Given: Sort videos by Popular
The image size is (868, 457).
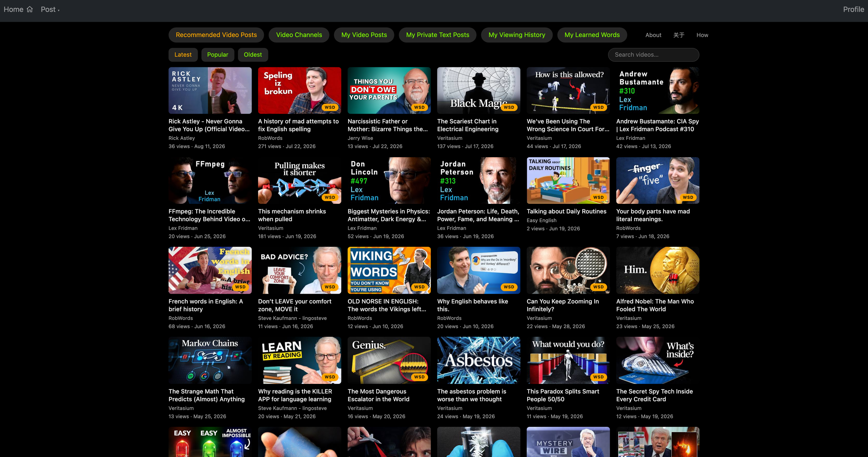Looking at the screenshot, I should [218, 55].
